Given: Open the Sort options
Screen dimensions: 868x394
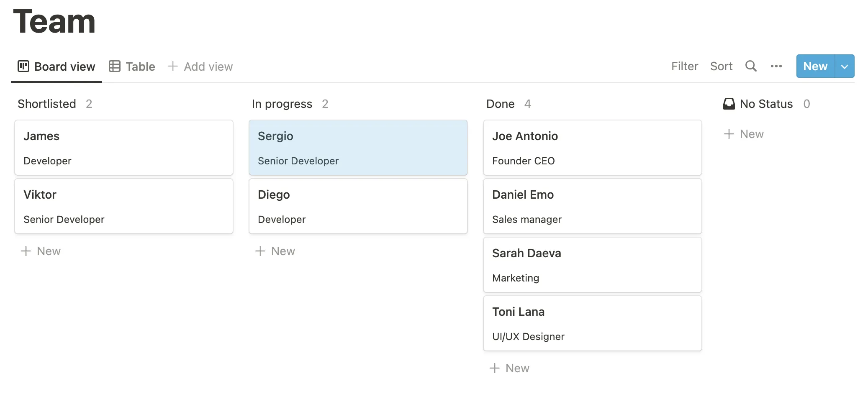Looking at the screenshot, I should [721, 66].
